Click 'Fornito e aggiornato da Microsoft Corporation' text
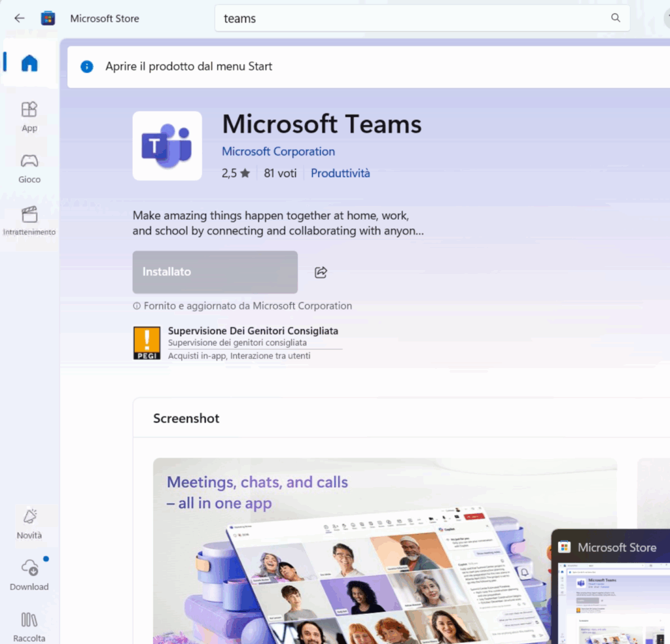 coord(248,306)
